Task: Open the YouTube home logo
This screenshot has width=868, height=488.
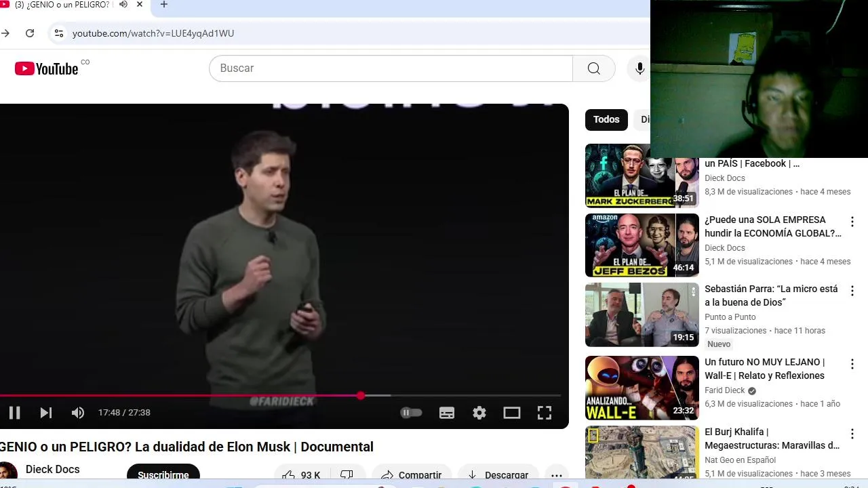Action: point(46,68)
